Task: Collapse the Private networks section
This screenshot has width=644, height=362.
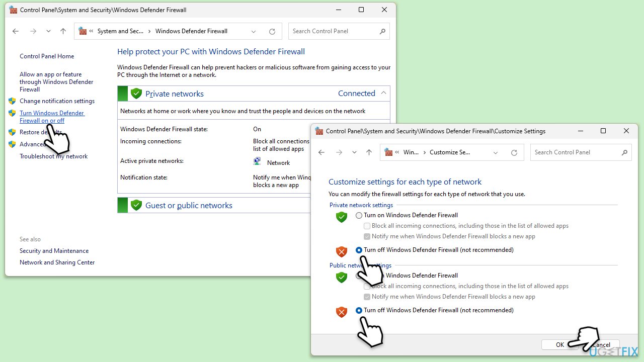Action: point(383,93)
